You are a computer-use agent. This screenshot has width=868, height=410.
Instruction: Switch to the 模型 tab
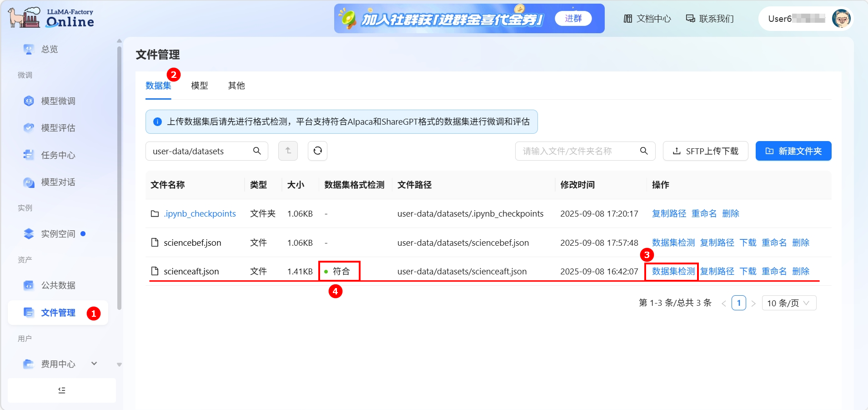(x=199, y=86)
